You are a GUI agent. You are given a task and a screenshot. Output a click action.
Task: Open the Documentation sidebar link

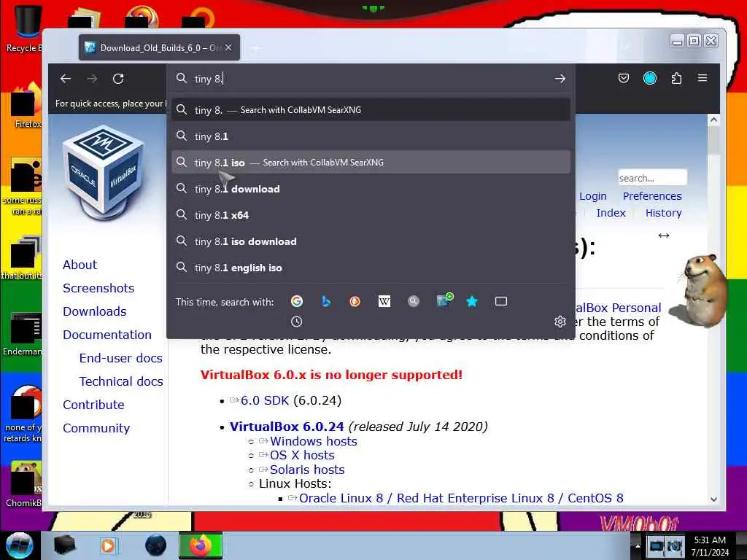point(107,335)
